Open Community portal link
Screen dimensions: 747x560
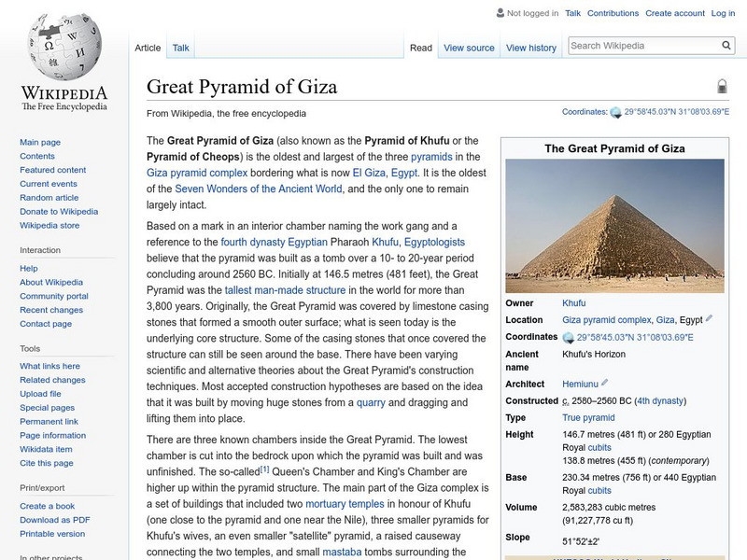[x=54, y=296]
